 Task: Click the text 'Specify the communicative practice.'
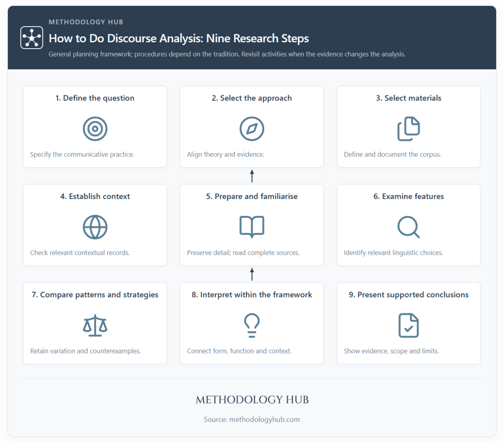[82, 154]
